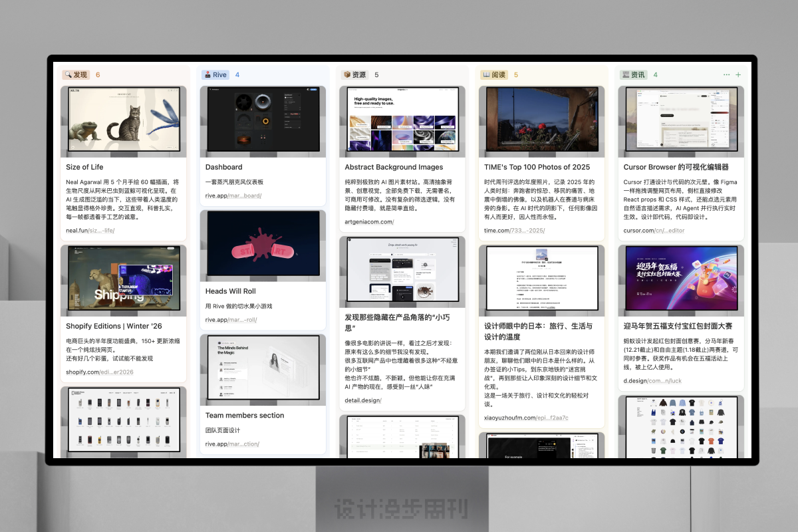Open the Dashboard card title
798x532 pixels.
(223, 167)
